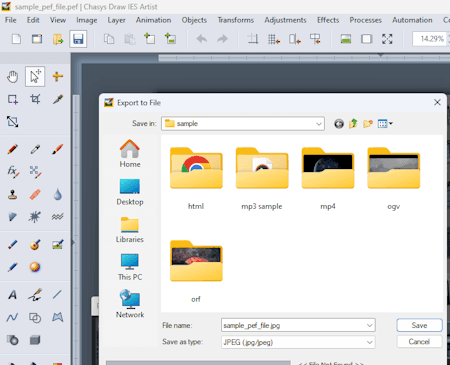Click the zoom percentage field 14.29%
This screenshot has width=450, height=365.
pyautogui.click(x=431, y=39)
